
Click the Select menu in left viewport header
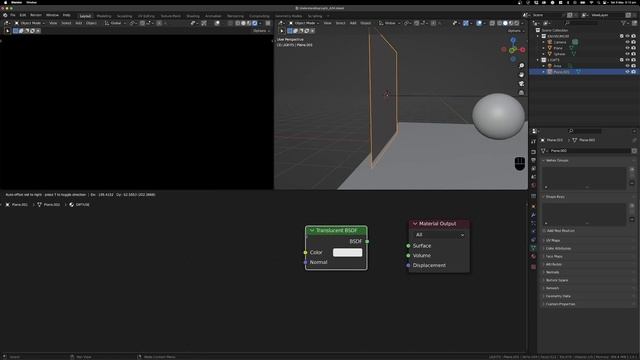tap(66, 23)
